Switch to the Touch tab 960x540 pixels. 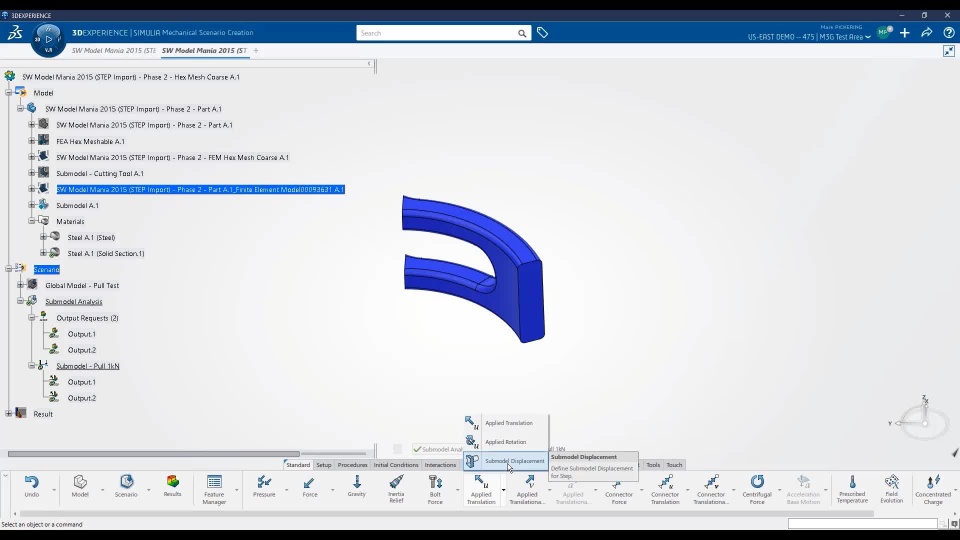(674, 465)
